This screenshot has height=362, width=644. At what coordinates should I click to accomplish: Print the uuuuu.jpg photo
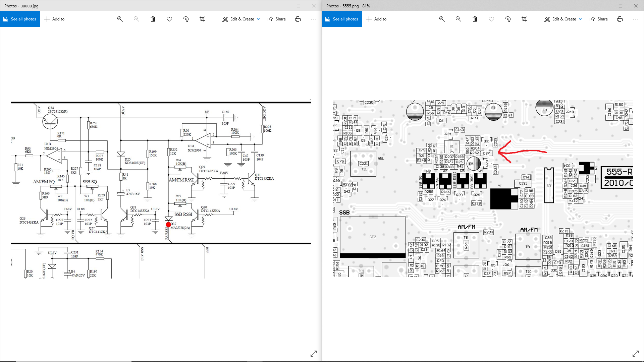coord(298,19)
